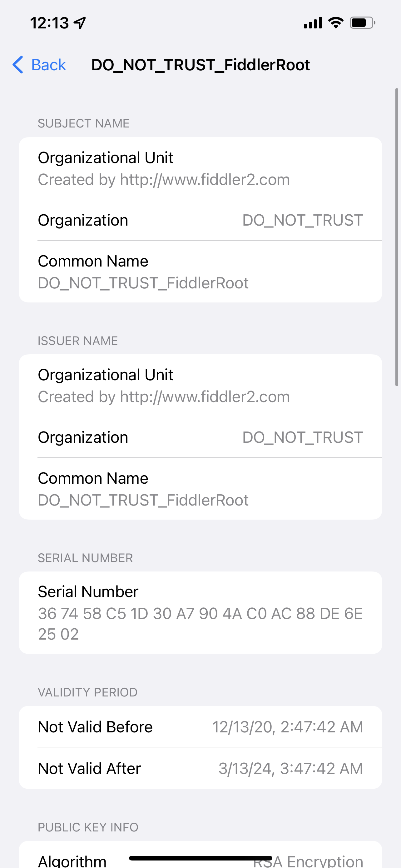Tap the blue back chevron icon
Image resolution: width=401 pixels, height=868 pixels.
click(18, 65)
